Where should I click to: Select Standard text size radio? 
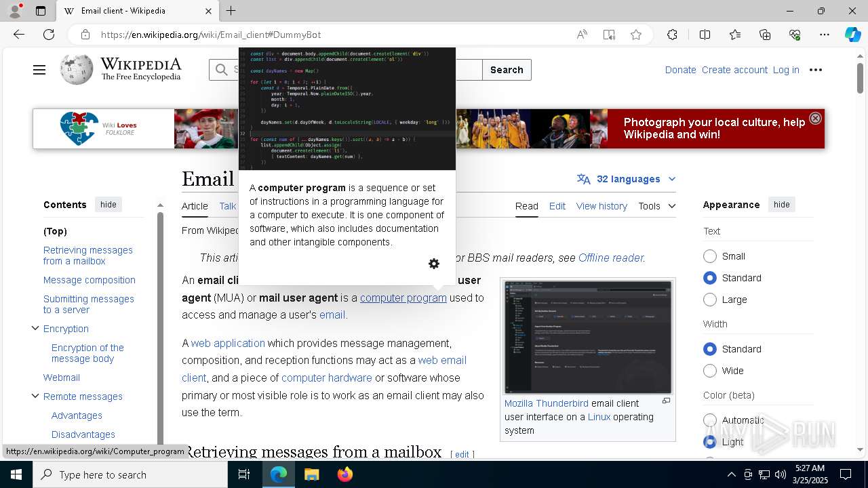[710, 278]
